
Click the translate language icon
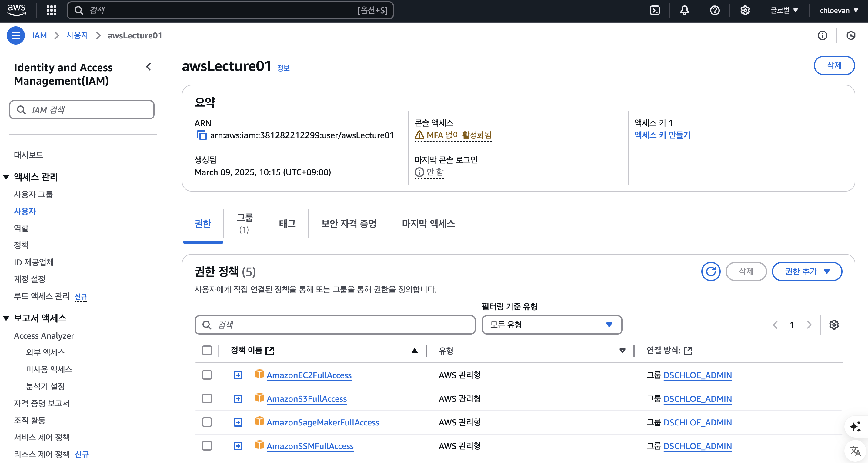(855, 451)
